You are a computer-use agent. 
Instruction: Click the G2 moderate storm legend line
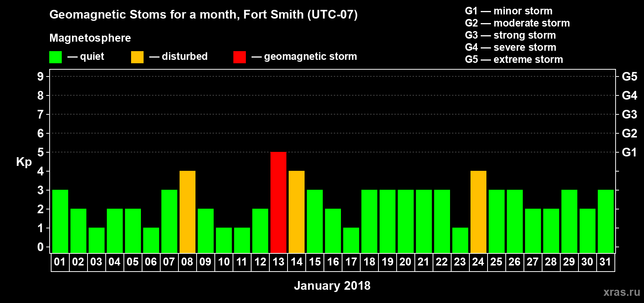point(517,23)
